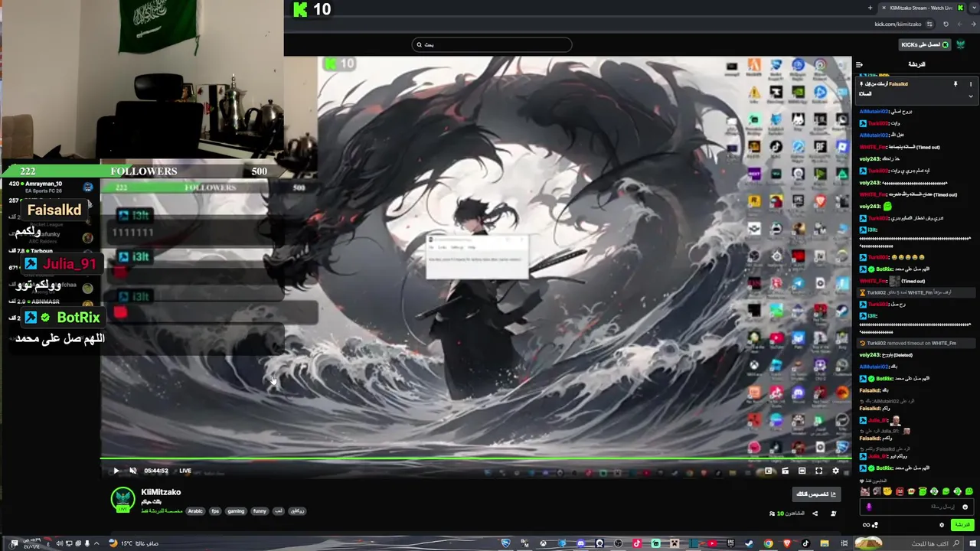
Task: Click the KliMitzako channel name
Action: (x=161, y=492)
